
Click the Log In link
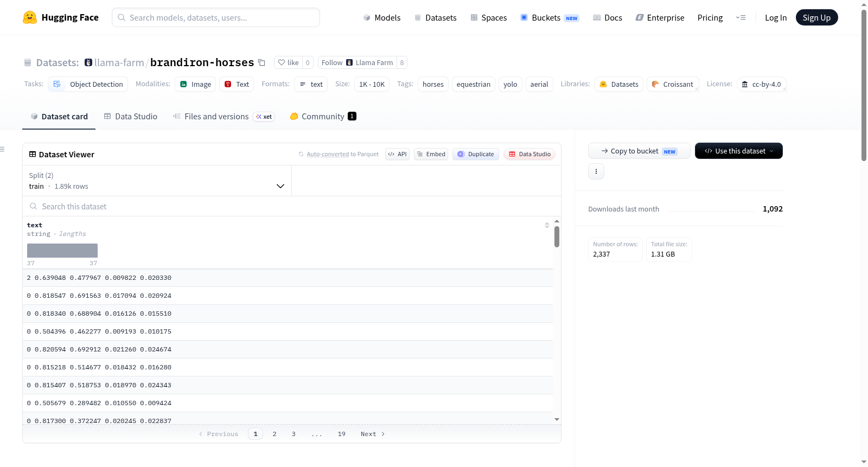coord(776,17)
